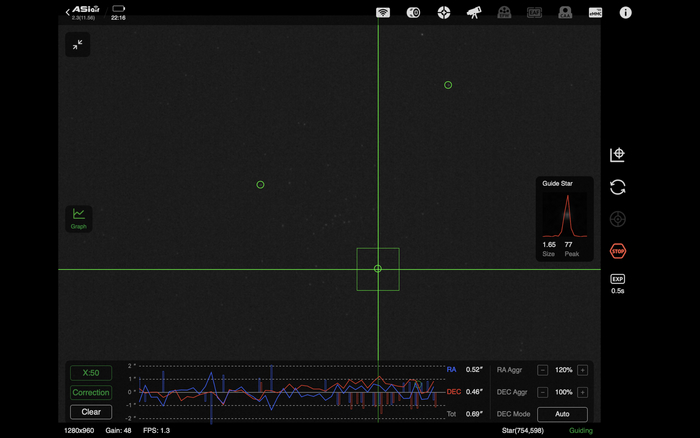Collapse the guide view using shrink arrows
The width and height of the screenshot is (700, 438).
point(78,45)
